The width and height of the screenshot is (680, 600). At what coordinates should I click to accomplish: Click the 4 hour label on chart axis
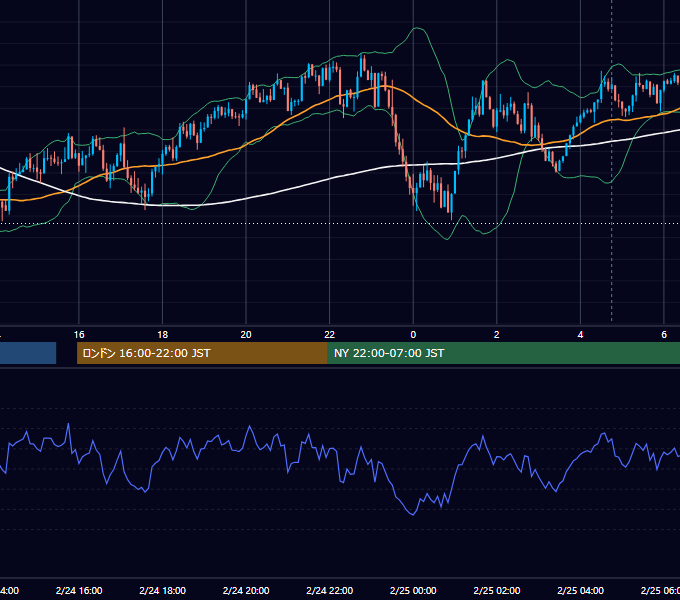point(580,334)
